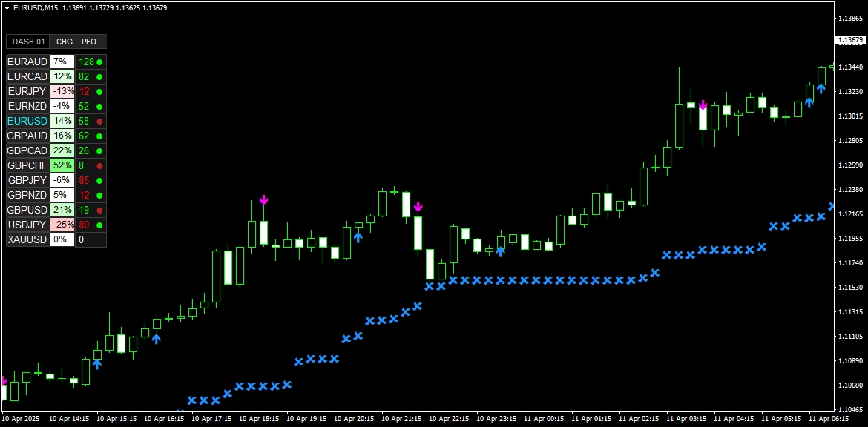Click the green status dot beside EURCAD's 82
Image resolution: width=868 pixels, height=427 pixels.
[x=99, y=77]
